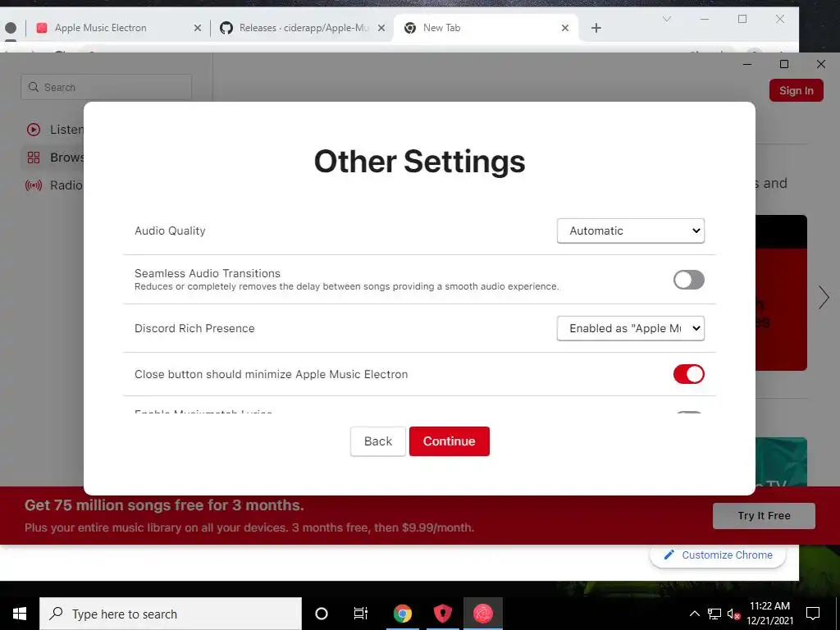Click the pencil icon in Customize Chrome

[x=669, y=555]
